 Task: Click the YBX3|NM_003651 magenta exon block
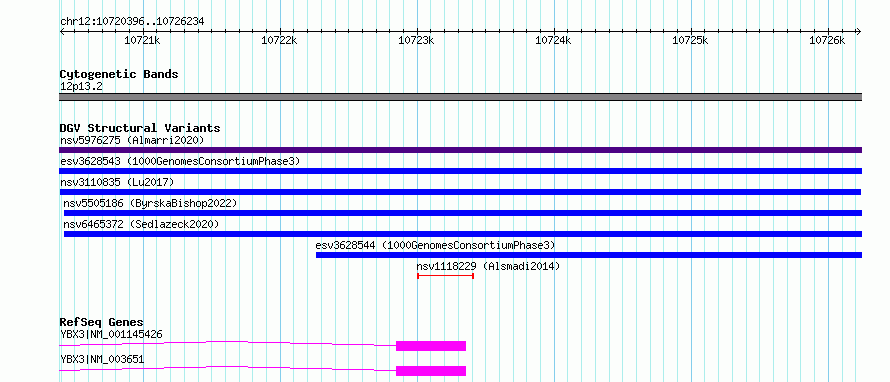tap(431, 371)
